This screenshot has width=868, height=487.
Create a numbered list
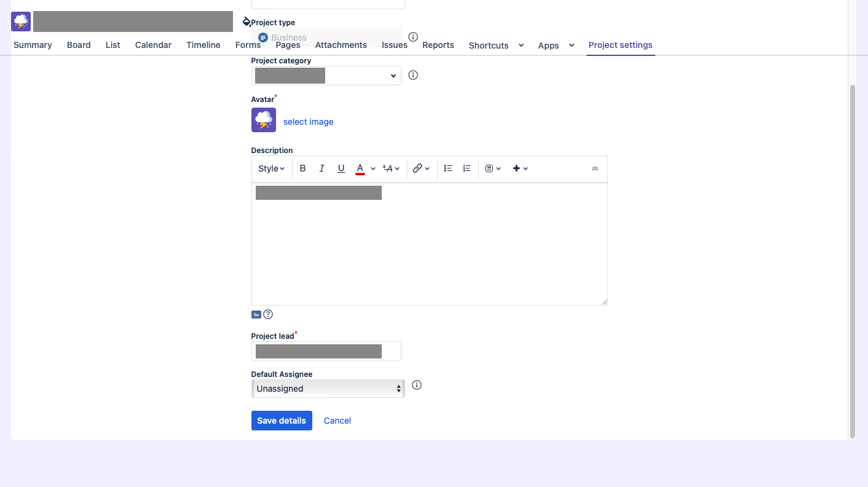pyautogui.click(x=467, y=168)
